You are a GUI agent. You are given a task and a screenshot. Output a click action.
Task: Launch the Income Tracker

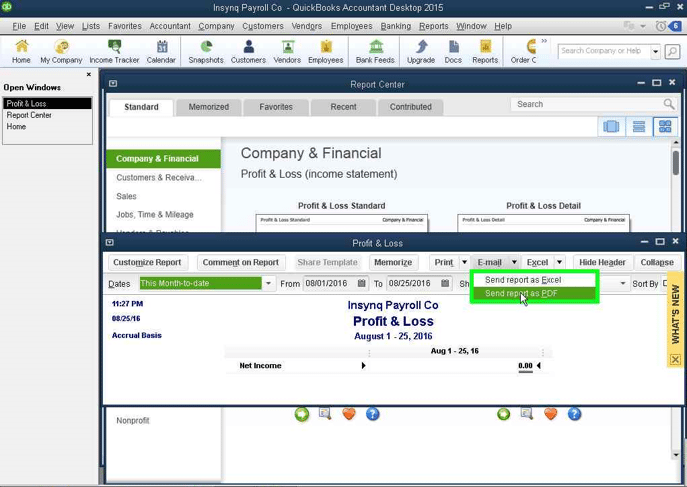(x=114, y=51)
